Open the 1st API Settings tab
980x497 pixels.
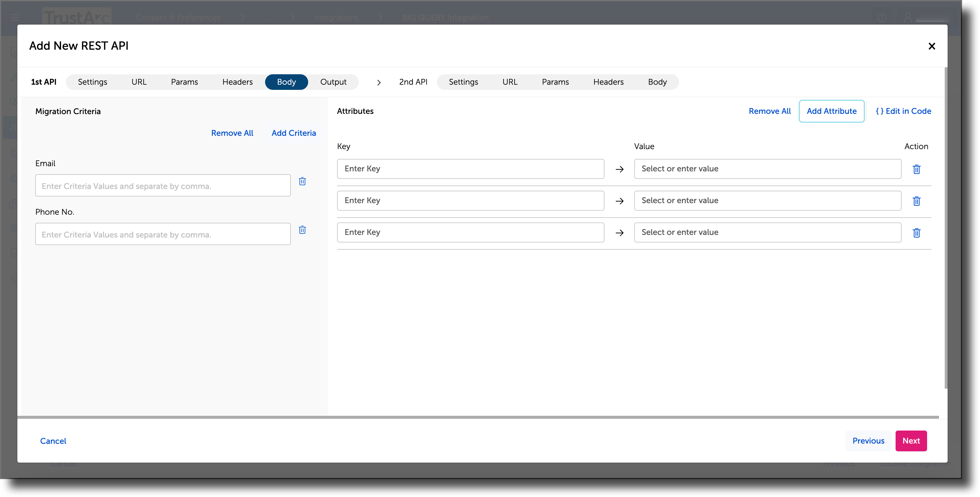(x=93, y=82)
